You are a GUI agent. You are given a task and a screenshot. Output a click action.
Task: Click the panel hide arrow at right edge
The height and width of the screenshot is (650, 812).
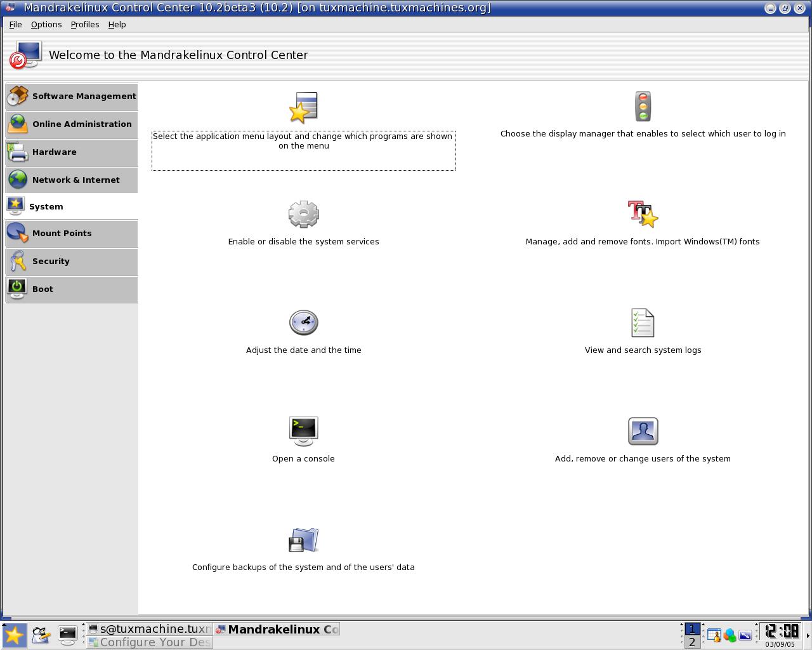[x=808, y=635]
